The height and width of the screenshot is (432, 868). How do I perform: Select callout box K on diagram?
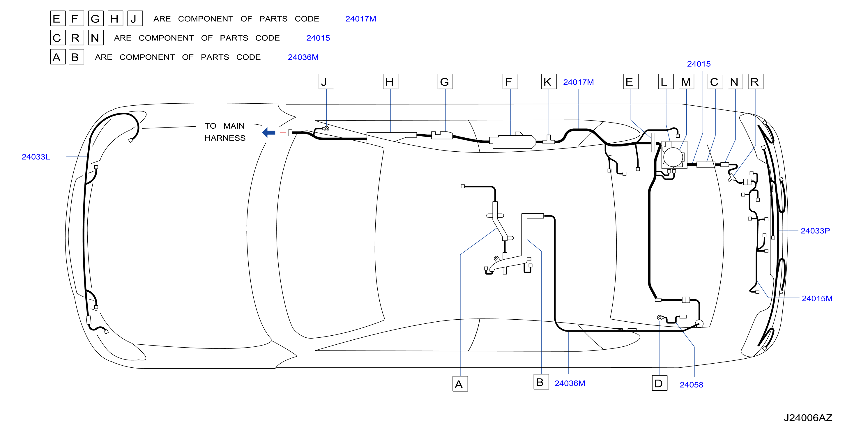pyautogui.click(x=549, y=82)
